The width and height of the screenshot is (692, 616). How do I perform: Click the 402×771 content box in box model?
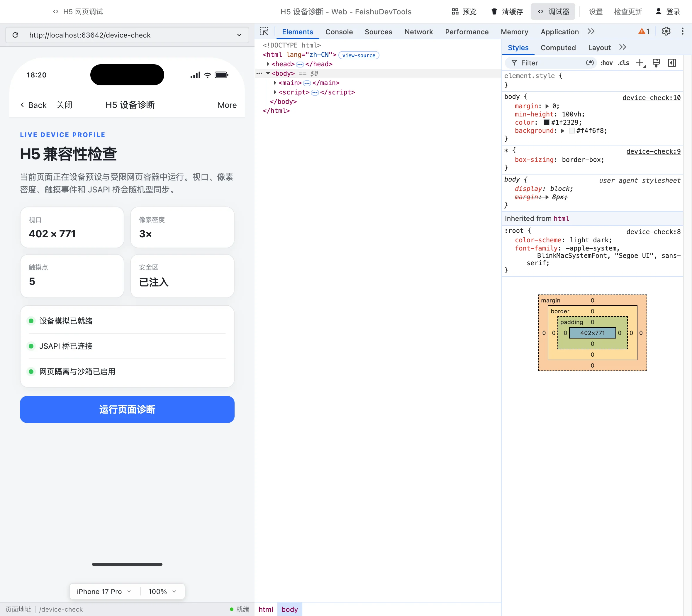click(x=593, y=333)
